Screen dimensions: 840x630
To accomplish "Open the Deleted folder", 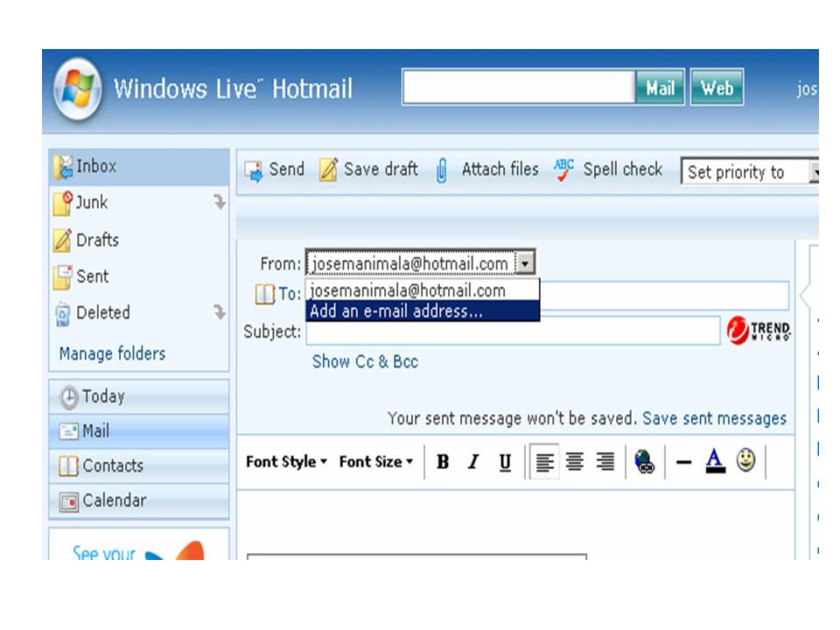I will (x=103, y=313).
